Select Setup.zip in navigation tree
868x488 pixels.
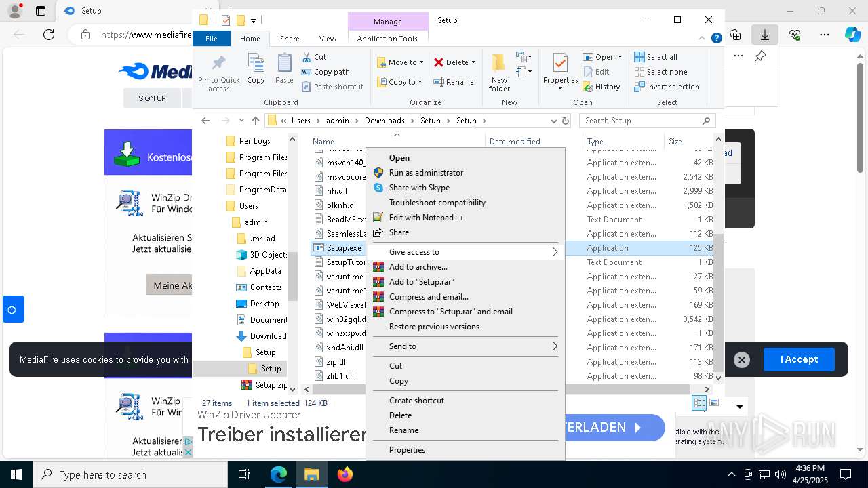[271, 385]
